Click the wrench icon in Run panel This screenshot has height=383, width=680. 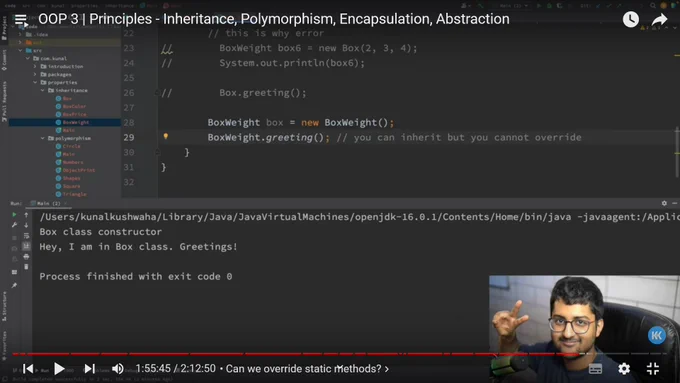14,225
